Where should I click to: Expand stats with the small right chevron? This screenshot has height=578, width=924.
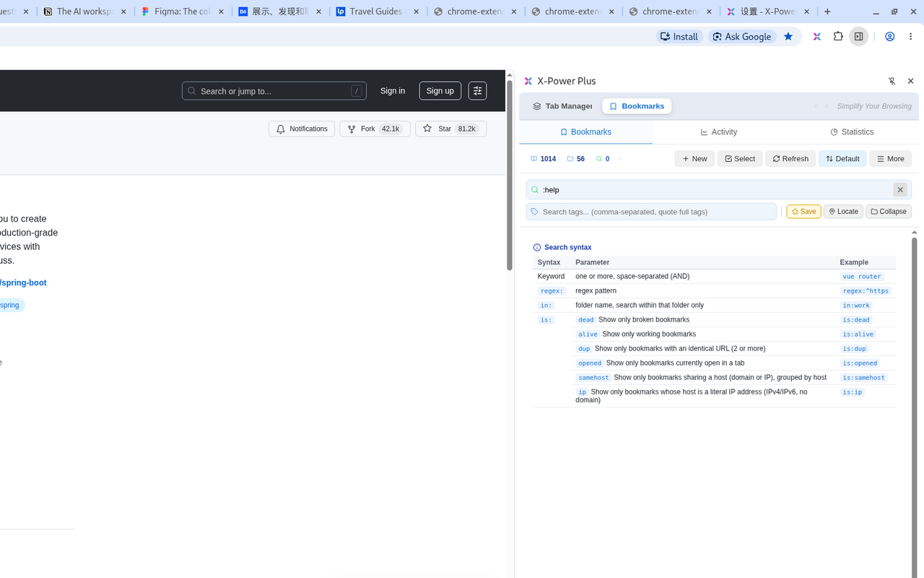(619, 159)
